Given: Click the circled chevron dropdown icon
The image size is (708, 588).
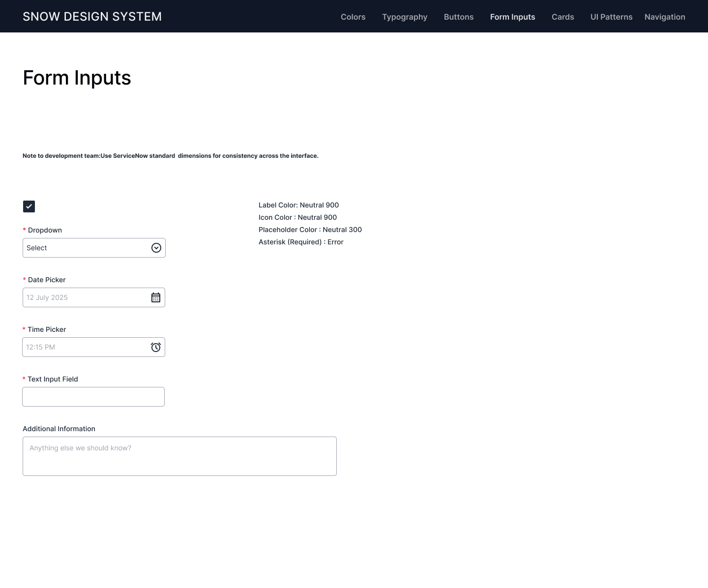Looking at the screenshot, I should pyautogui.click(x=156, y=248).
